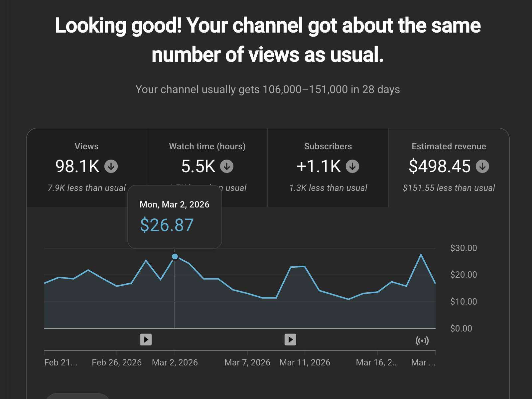The height and width of the screenshot is (399, 532).
Task: Select the highlighted Mar 2 data point
Action: pyautogui.click(x=175, y=257)
